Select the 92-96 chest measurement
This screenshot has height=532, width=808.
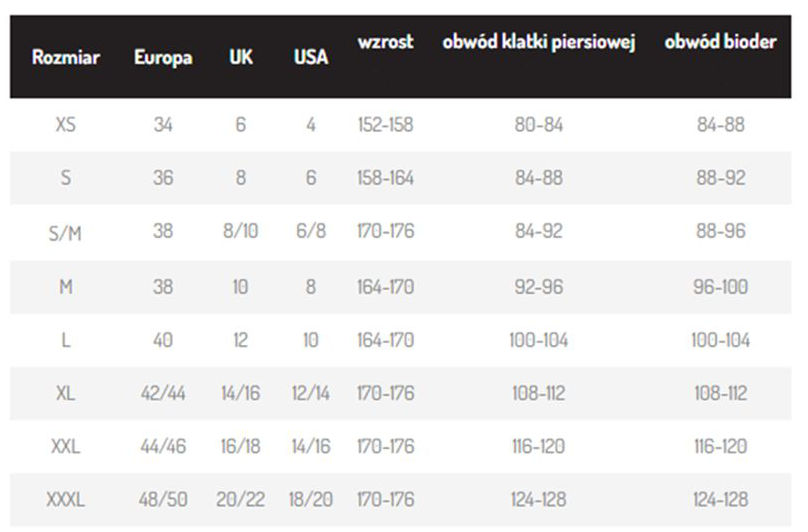tap(538, 286)
